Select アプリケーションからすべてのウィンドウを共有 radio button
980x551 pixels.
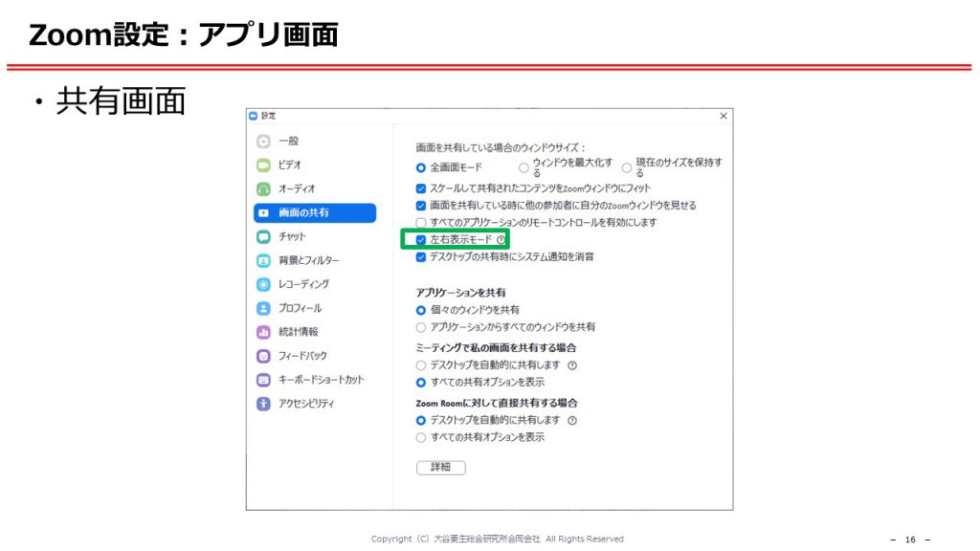point(421,327)
